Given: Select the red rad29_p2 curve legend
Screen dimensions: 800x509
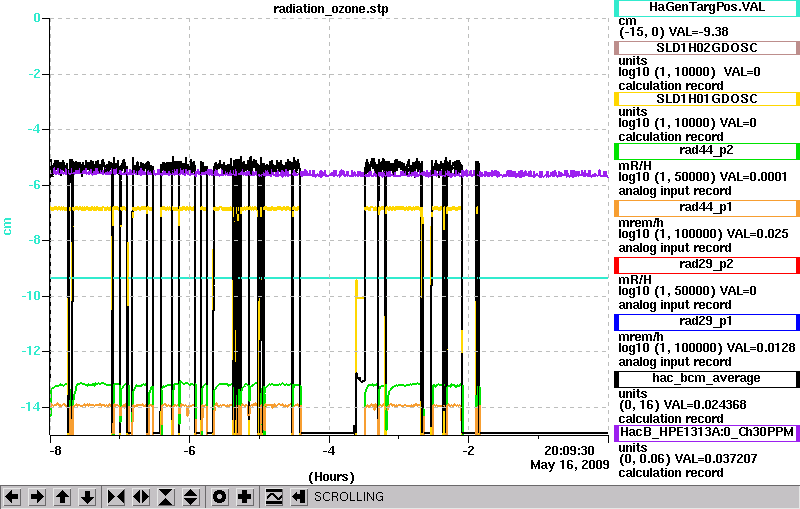Looking at the screenshot, I should pyautogui.click(x=707, y=265).
